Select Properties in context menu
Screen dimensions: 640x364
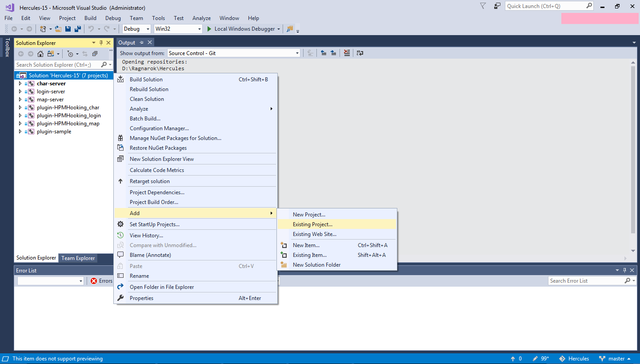pyautogui.click(x=196, y=298)
